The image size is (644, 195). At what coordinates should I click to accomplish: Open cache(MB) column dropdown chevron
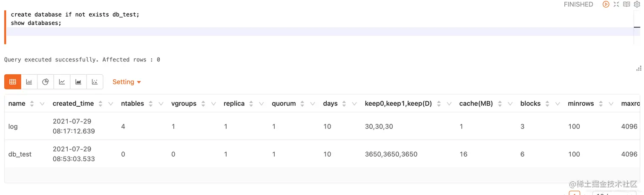(x=510, y=104)
